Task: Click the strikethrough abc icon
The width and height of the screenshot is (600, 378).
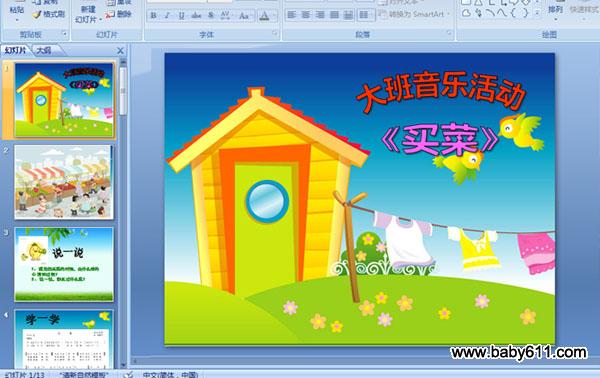Action: coord(196,16)
